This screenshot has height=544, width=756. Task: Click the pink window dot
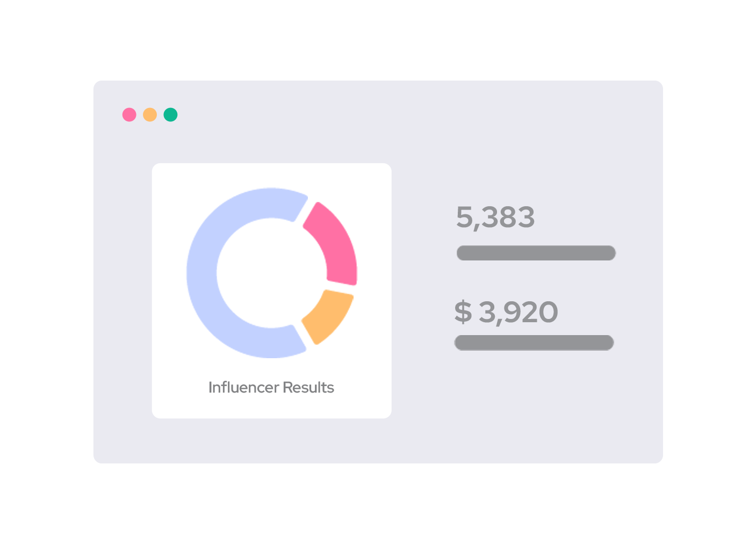[x=129, y=115]
